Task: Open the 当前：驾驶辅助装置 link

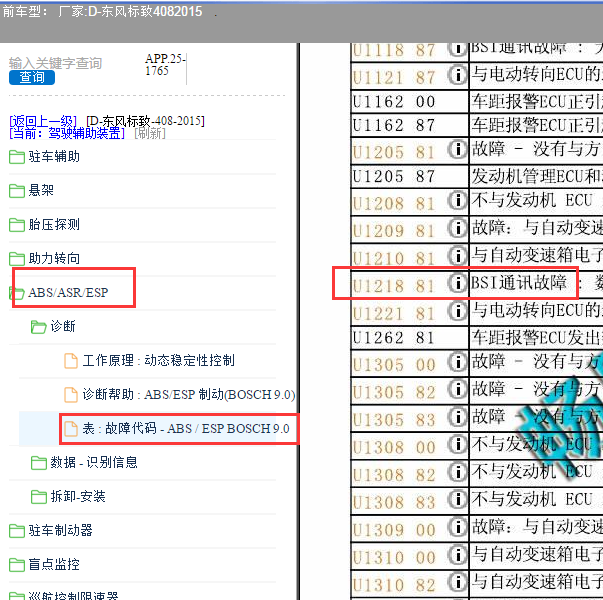Action: pos(67,133)
